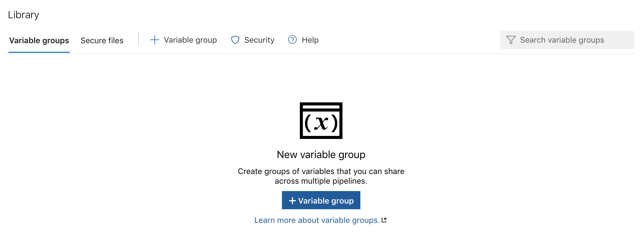Click the plus icon beside Variable group in toolbar
Screen dimensions: 644x232
click(155, 40)
